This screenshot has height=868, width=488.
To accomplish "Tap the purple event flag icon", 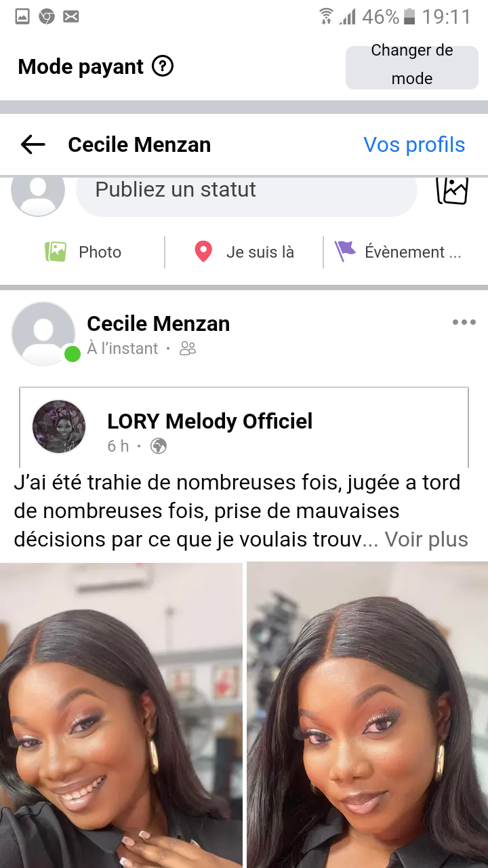I will coord(345,252).
